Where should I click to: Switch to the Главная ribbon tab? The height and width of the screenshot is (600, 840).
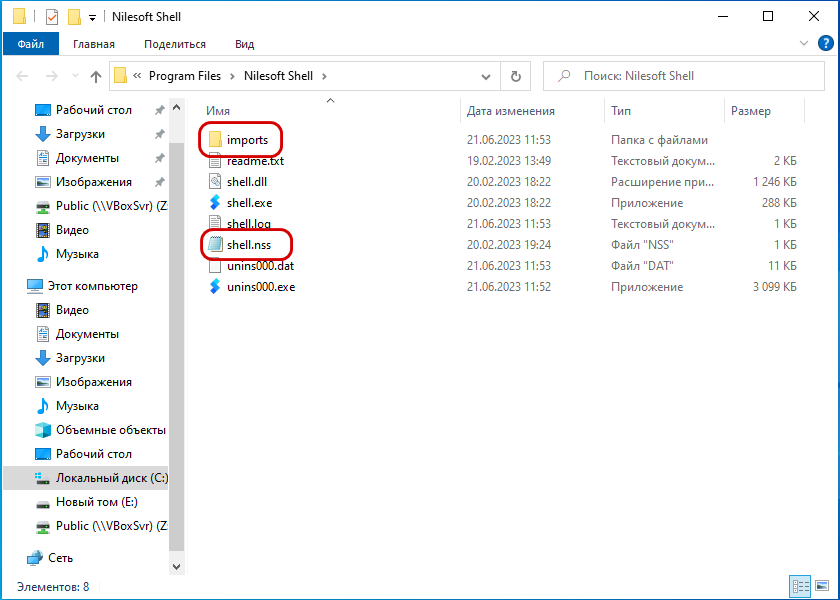[x=94, y=44]
